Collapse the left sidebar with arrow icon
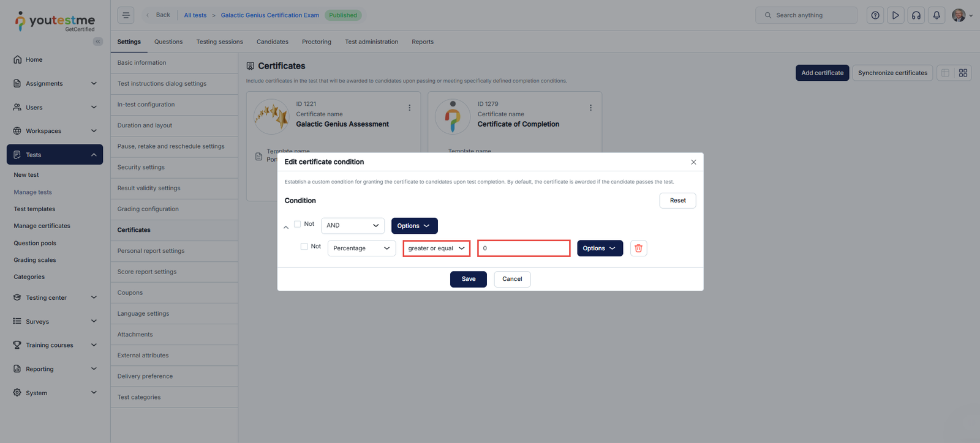The height and width of the screenshot is (443, 980). coord(98,42)
